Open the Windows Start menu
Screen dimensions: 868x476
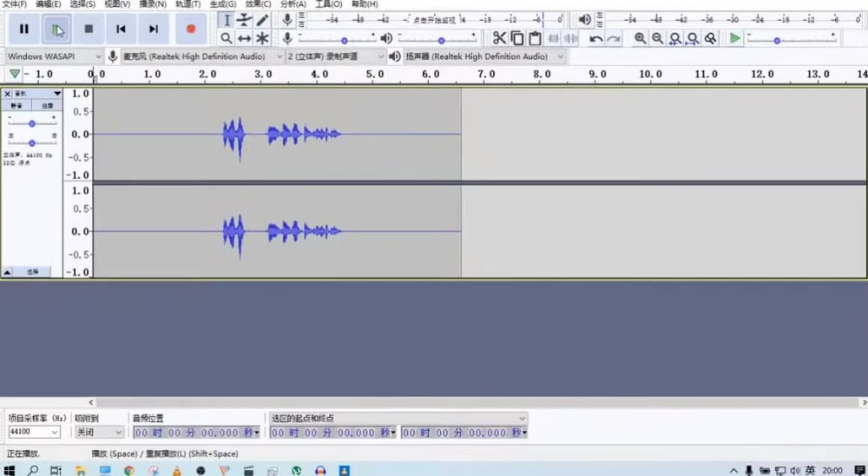pyautogui.click(x=9, y=471)
